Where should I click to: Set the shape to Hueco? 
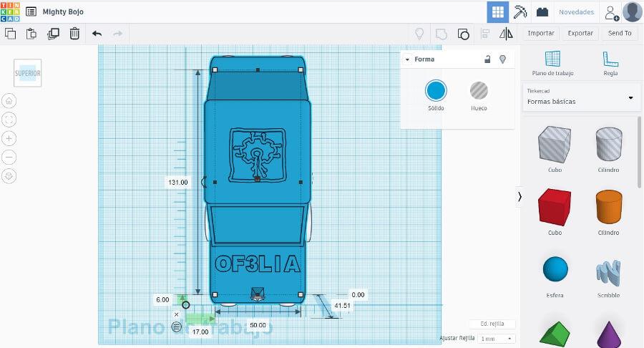pos(479,91)
